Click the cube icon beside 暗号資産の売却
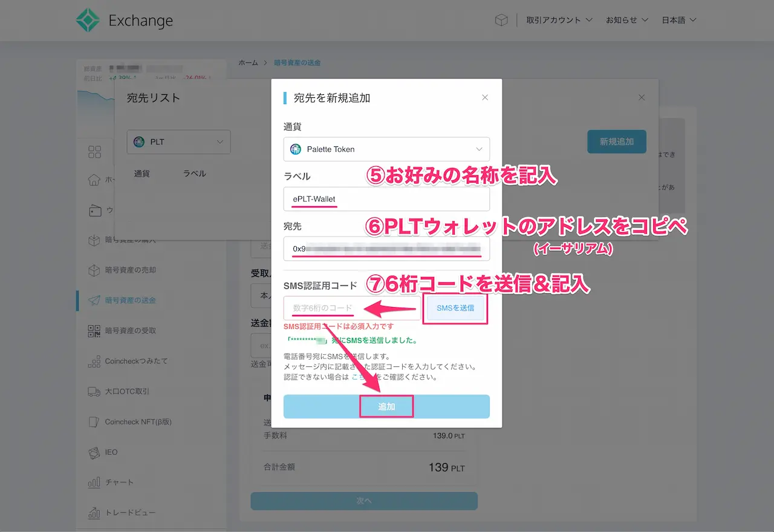Image resolution: width=774 pixels, height=532 pixels. 94,270
